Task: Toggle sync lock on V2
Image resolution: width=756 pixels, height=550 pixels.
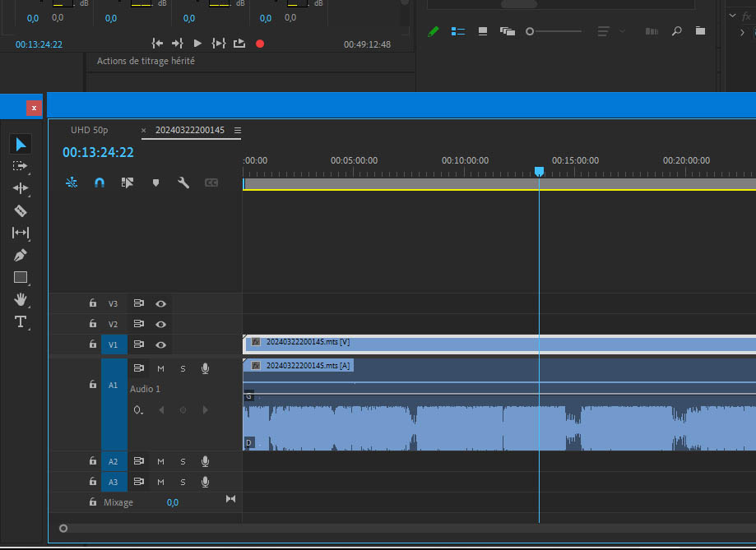Action: (139, 323)
